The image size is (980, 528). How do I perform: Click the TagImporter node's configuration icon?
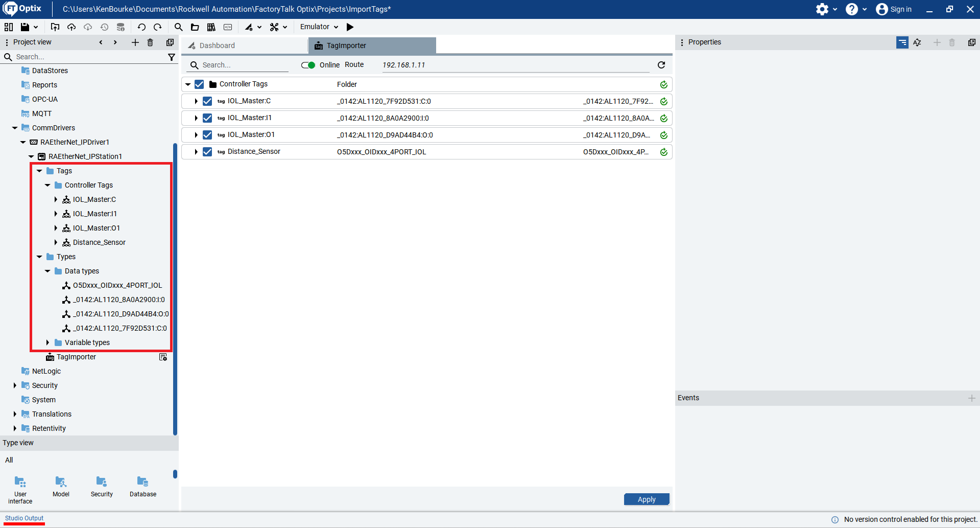click(163, 357)
